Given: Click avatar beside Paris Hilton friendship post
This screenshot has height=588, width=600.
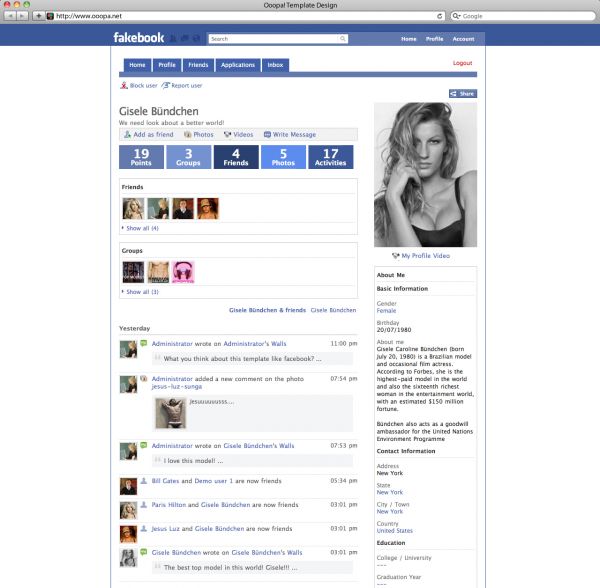Looking at the screenshot, I should [128, 510].
